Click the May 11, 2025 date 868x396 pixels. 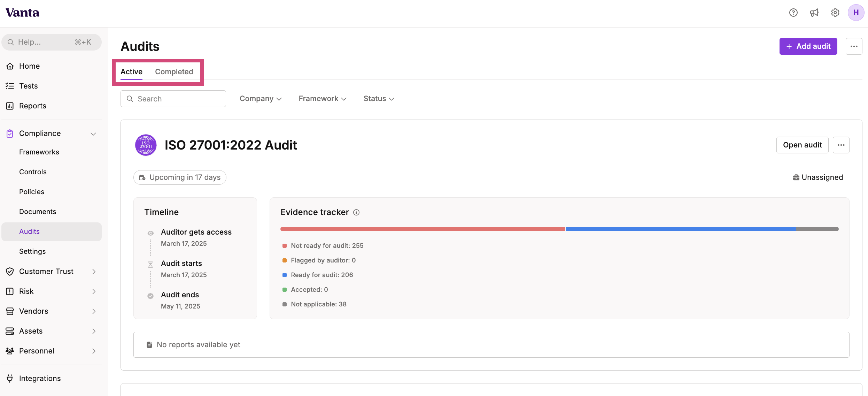180,306
